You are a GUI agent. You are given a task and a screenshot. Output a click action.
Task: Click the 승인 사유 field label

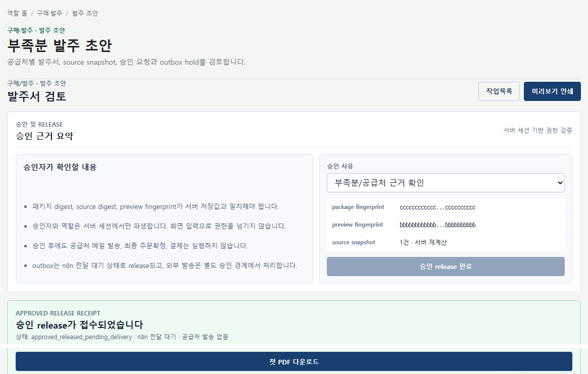(340, 166)
